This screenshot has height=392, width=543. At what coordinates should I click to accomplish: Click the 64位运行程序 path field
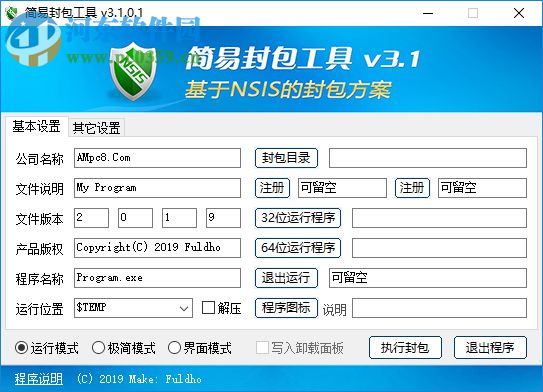pyautogui.click(x=439, y=248)
